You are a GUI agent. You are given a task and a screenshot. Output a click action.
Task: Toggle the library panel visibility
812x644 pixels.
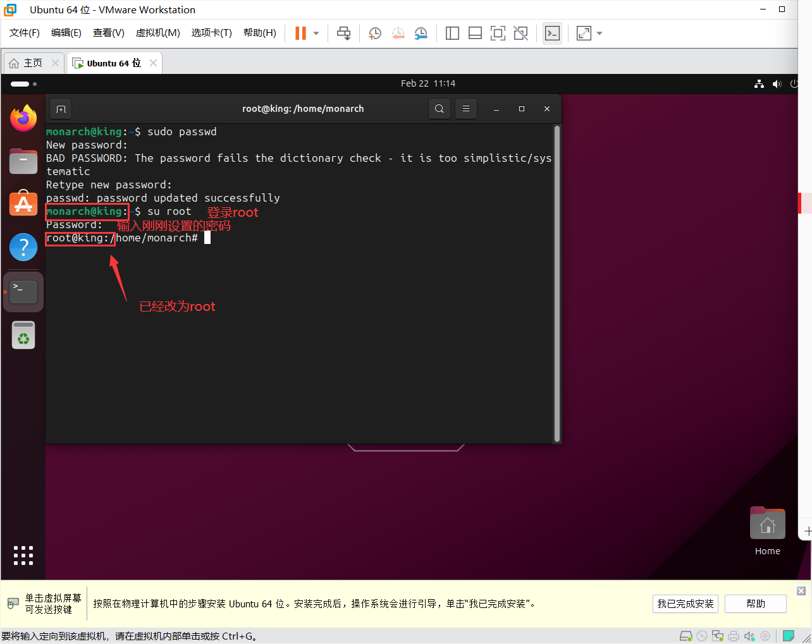452,33
